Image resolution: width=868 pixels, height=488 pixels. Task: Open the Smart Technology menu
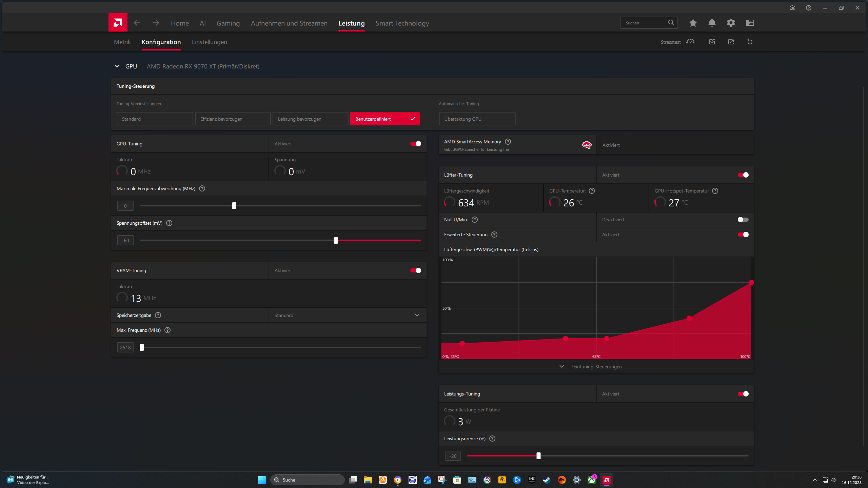(x=402, y=23)
